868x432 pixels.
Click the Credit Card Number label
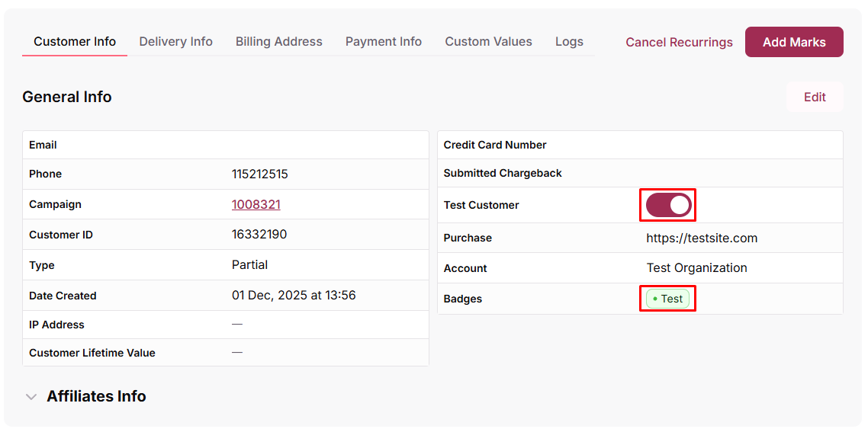coord(495,145)
